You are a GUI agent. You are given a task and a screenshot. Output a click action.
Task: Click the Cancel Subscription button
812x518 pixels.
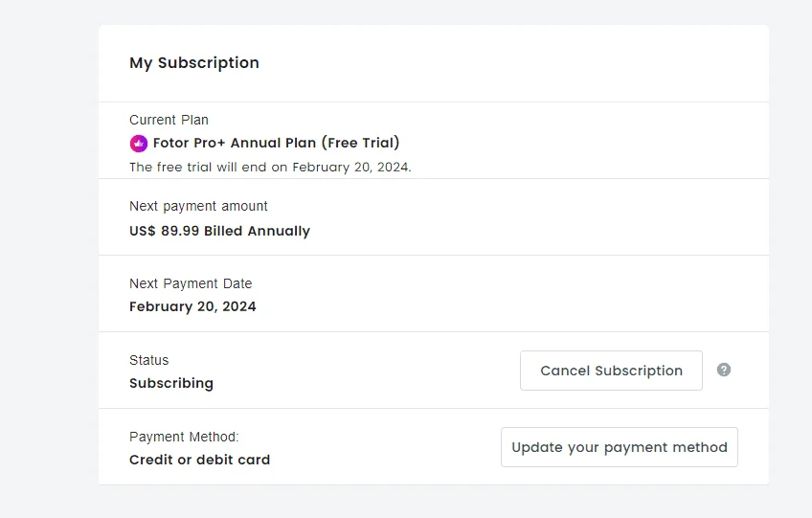click(x=611, y=371)
